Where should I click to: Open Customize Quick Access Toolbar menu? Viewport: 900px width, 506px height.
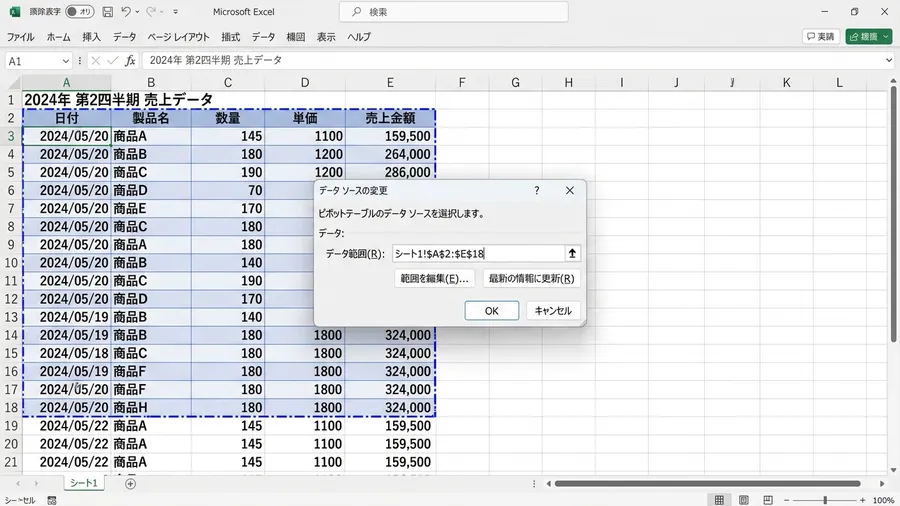tap(176, 11)
